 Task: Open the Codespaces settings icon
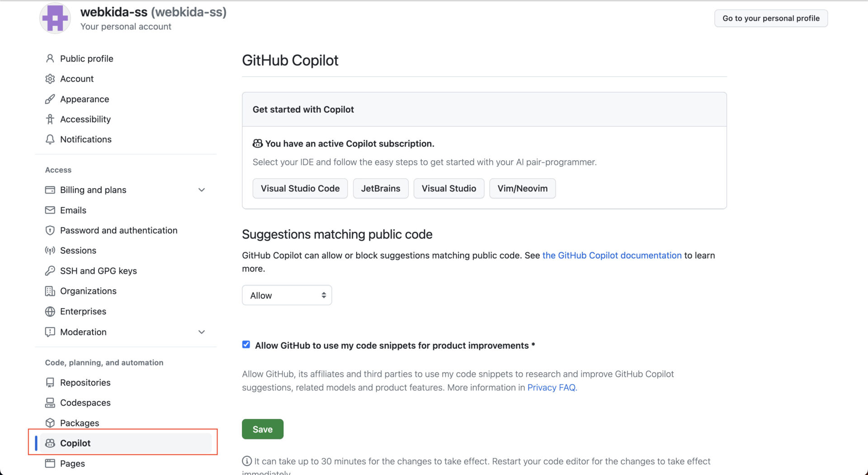click(x=50, y=403)
